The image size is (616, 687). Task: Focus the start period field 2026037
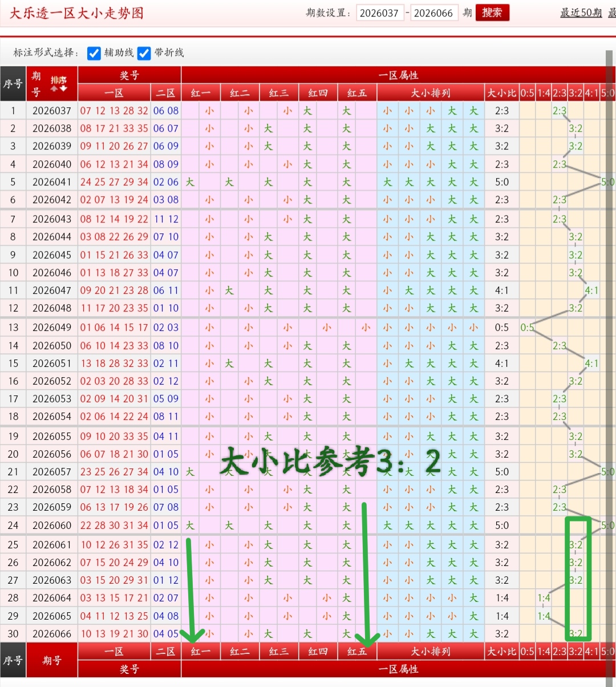(380, 13)
